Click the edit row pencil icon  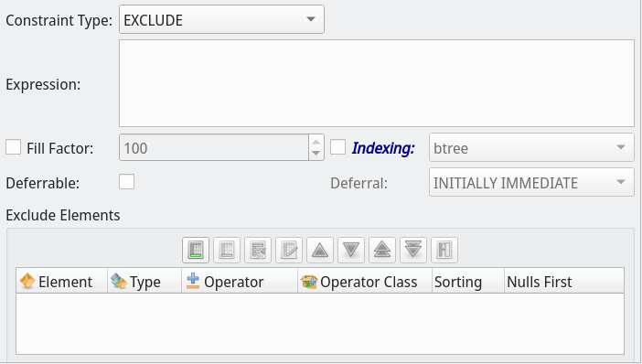coord(289,250)
